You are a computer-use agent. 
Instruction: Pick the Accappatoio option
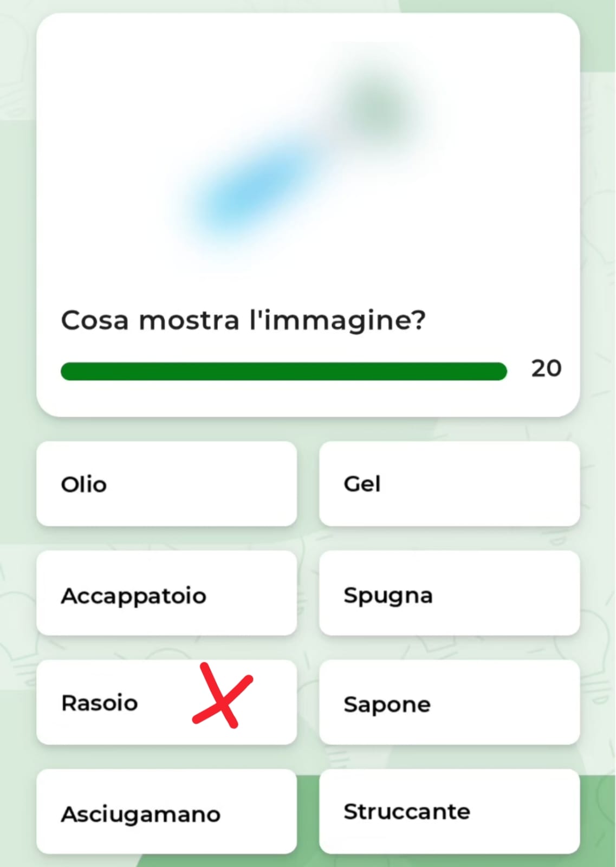pos(166,593)
